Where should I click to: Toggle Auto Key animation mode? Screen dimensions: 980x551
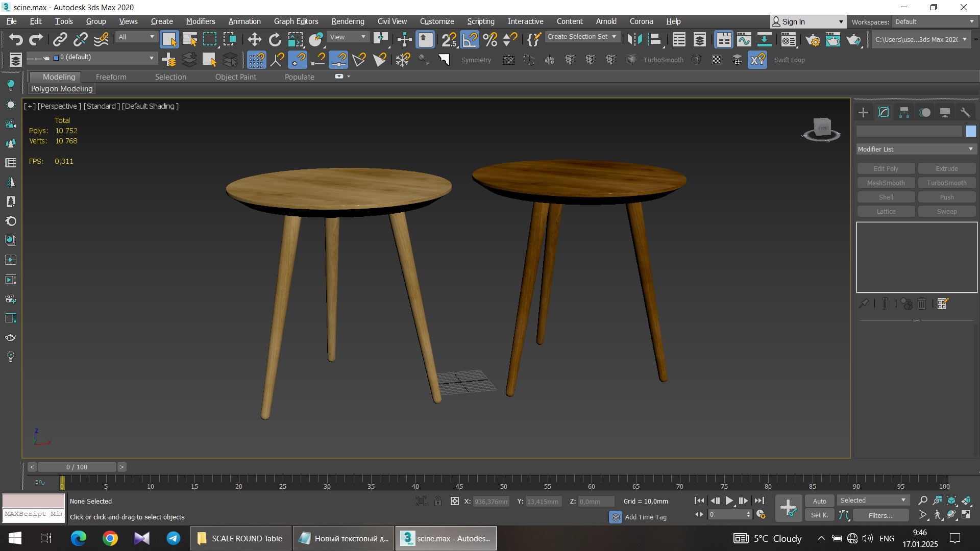click(x=820, y=501)
